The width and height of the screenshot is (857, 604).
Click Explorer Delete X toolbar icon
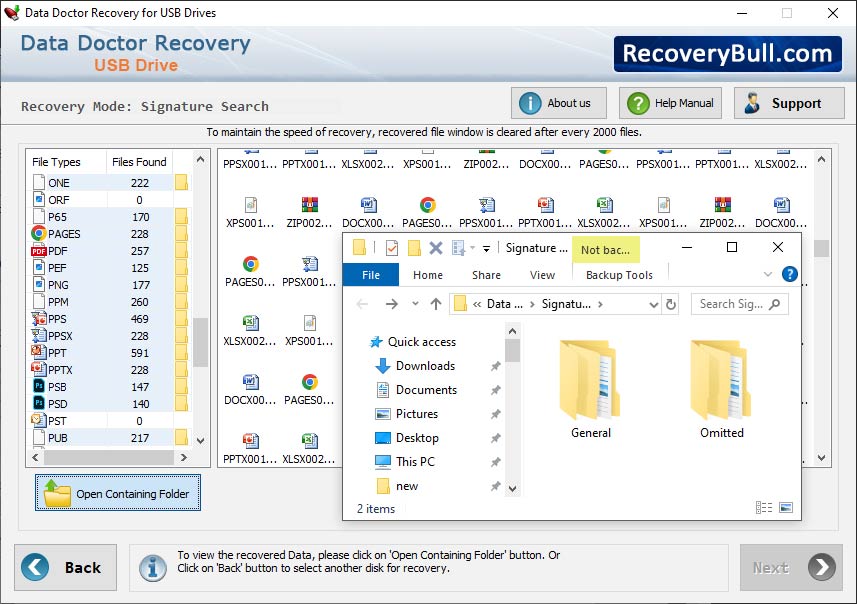click(x=436, y=248)
